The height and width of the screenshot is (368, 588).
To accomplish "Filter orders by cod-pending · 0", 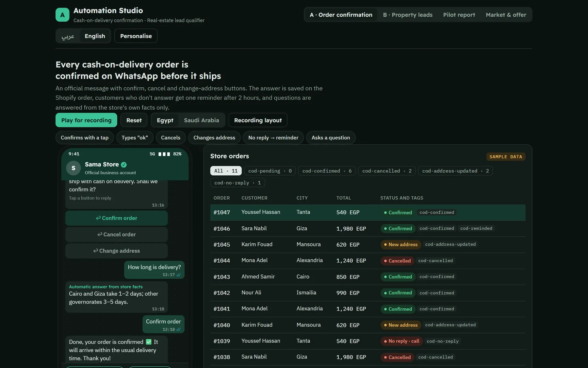I will 270,171.
